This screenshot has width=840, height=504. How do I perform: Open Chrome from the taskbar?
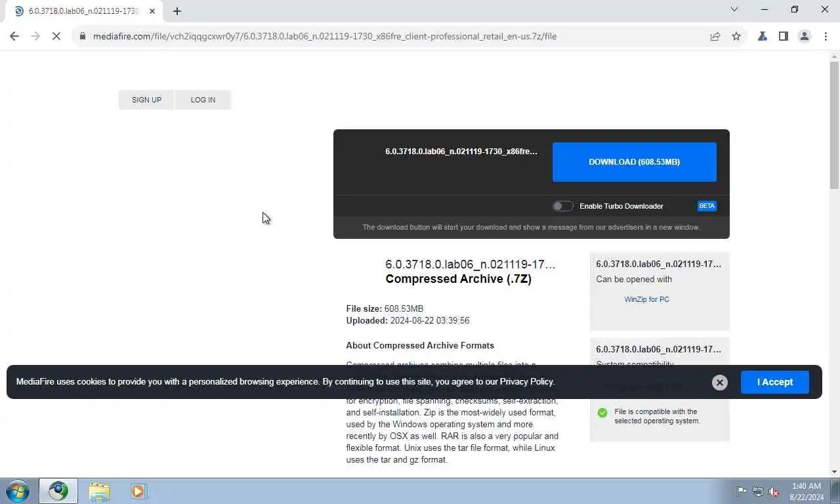[58, 491]
